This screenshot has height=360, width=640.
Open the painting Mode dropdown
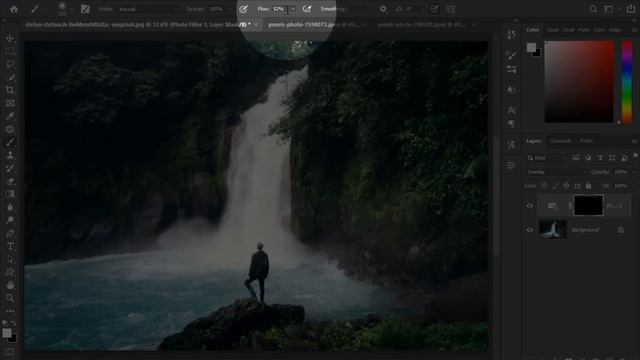(149, 9)
